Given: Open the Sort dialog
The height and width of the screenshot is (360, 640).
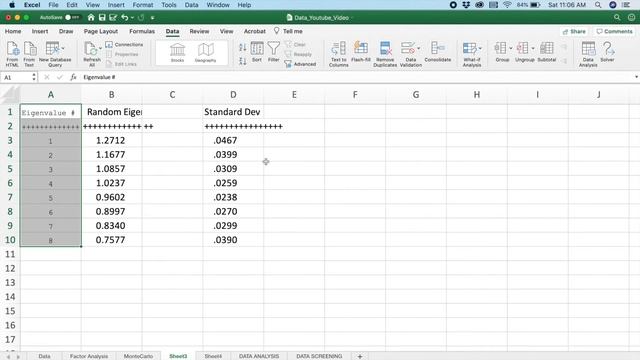Looking at the screenshot, I should [257, 52].
